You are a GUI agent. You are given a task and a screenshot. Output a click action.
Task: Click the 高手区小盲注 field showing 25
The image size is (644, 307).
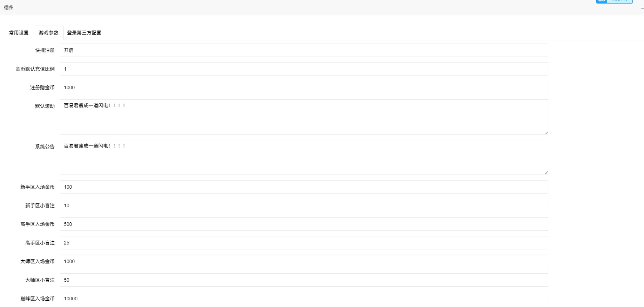click(304, 243)
